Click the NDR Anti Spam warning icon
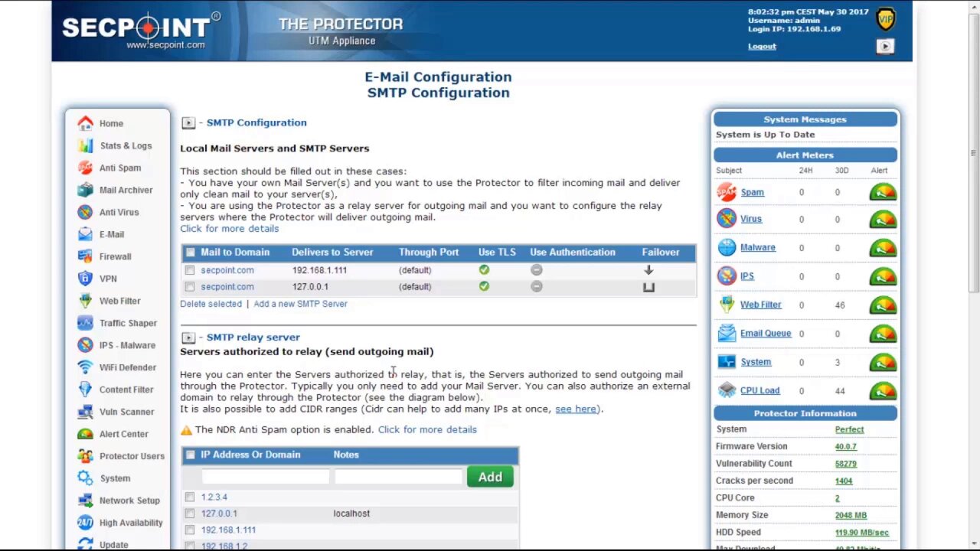 click(186, 430)
